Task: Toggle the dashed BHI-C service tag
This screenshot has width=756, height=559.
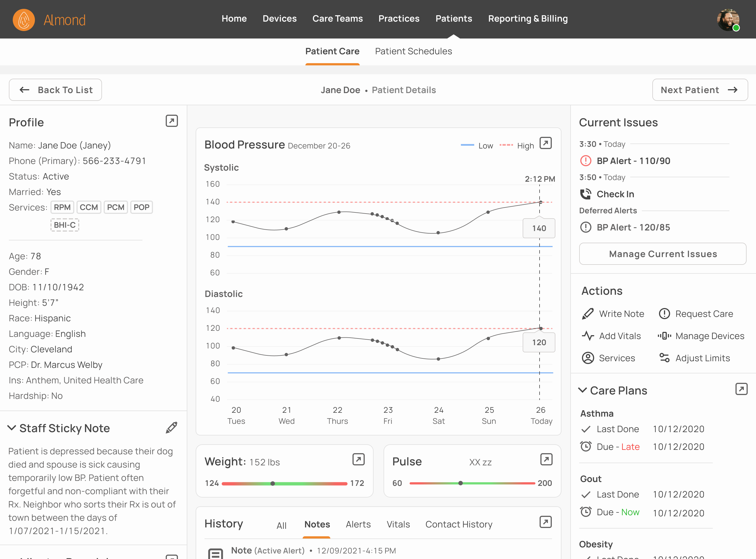Action: [x=65, y=225]
